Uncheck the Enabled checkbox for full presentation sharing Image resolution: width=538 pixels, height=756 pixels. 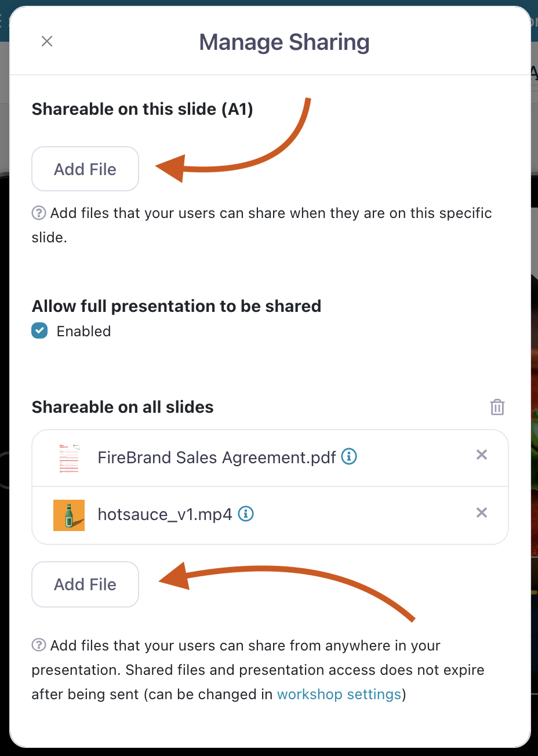tap(39, 331)
